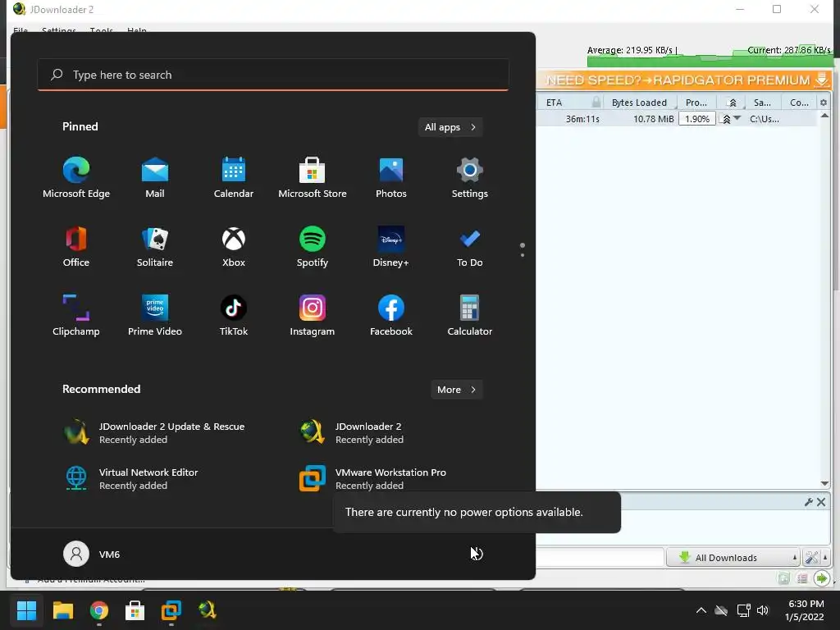The height and width of the screenshot is (630, 840).
Task: Open JDownloader Settings menu
Action: coord(59,30)
